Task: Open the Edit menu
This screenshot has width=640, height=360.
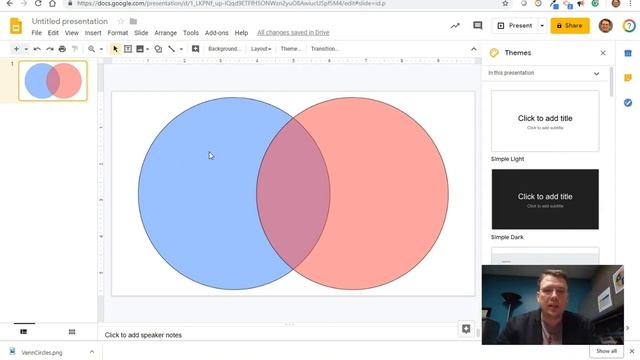Action: coord(53,33)
